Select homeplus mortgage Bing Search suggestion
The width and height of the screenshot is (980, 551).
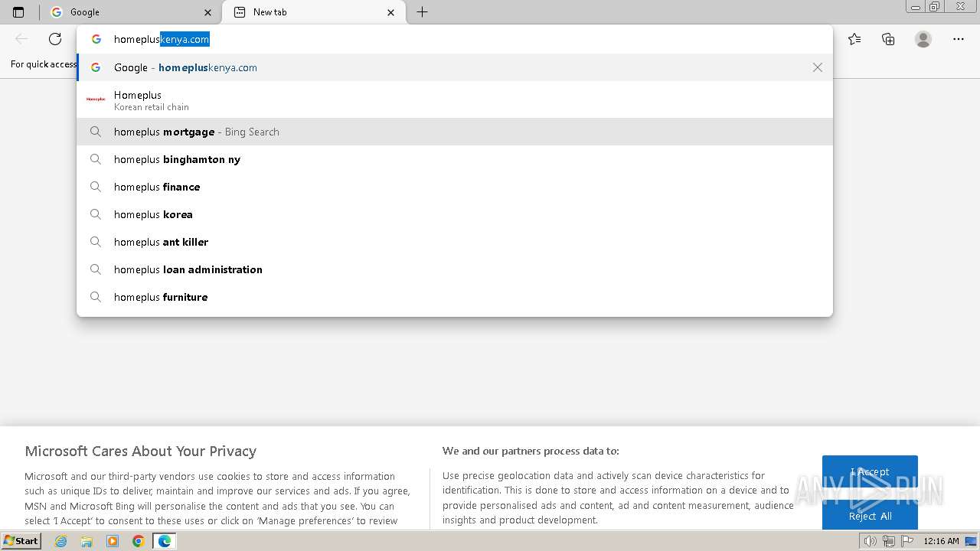pos(455,132)
